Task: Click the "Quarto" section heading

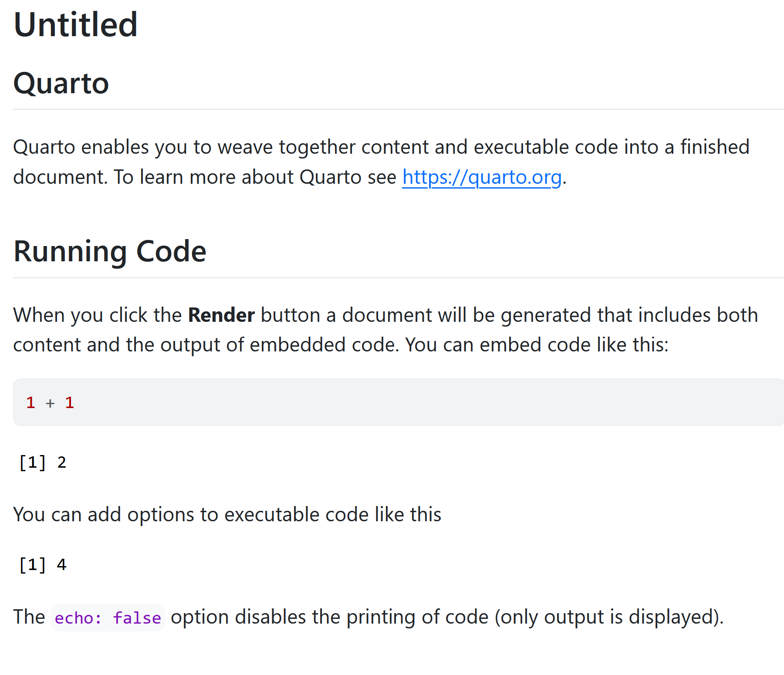Action: tap(61, 83)
